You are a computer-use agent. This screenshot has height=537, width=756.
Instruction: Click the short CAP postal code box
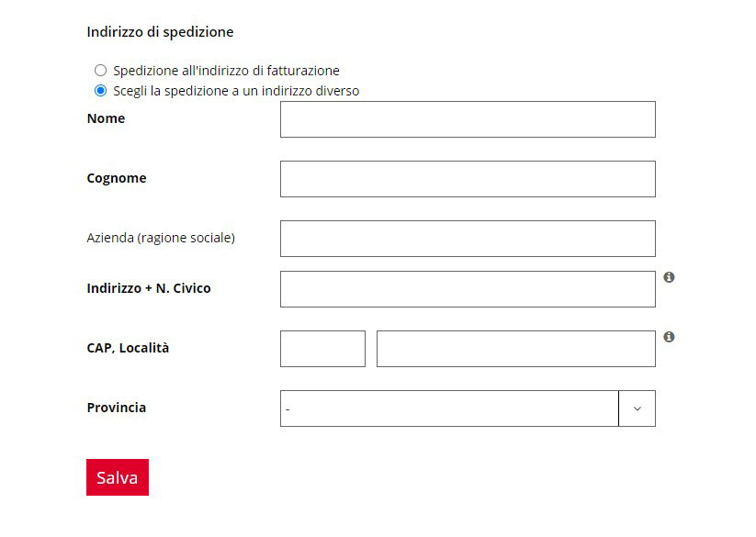[322, 349]
